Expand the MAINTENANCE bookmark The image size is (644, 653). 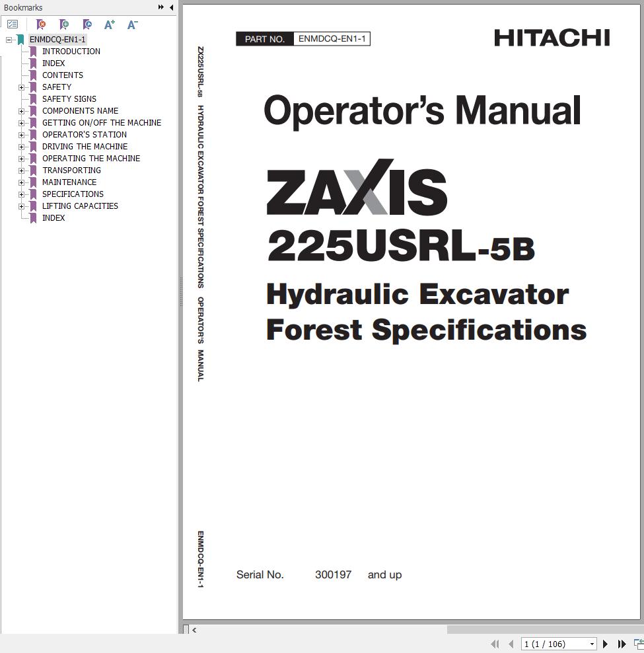coord(21,182)
